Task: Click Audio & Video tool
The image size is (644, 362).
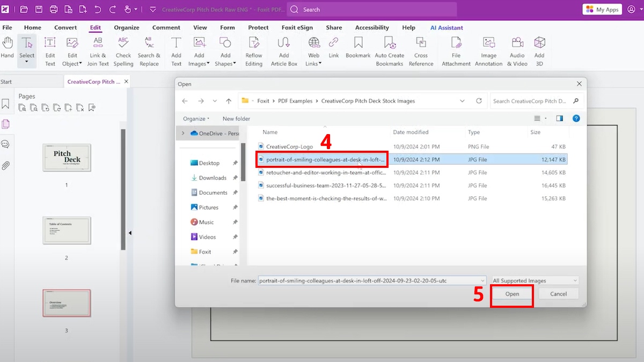Action: pos(517,52)
